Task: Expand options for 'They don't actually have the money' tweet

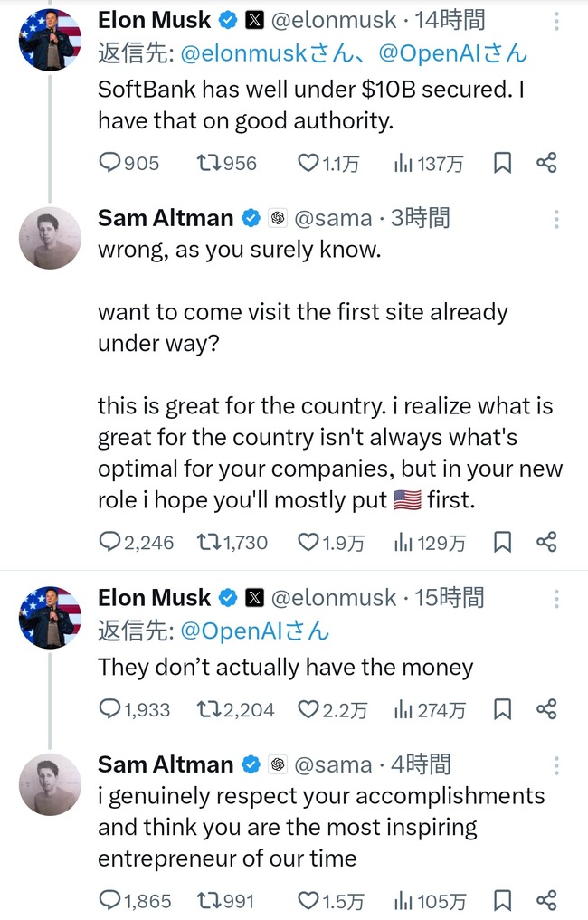Action: pos(556,598)
